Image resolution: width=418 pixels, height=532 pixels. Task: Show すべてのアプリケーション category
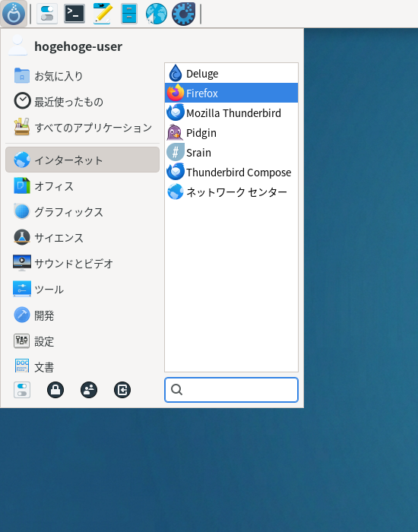(82, 127)
